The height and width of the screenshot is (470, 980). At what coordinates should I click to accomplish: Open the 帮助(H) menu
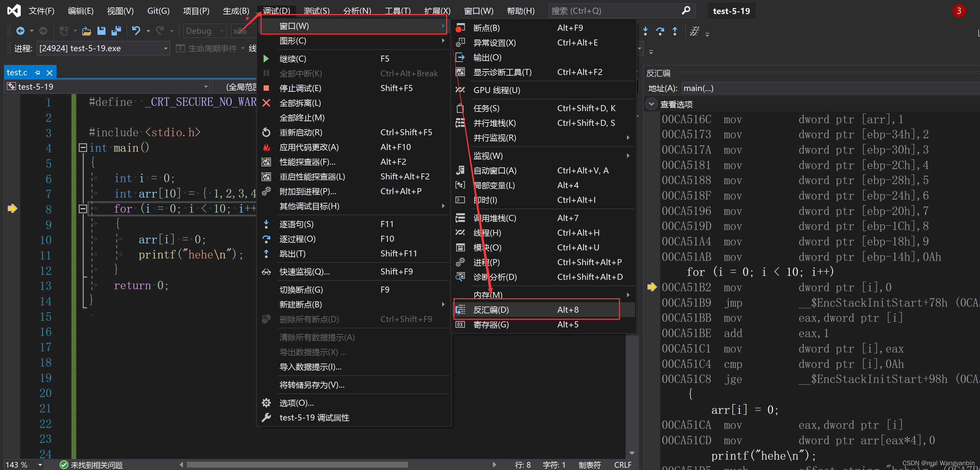click(520, 11)
